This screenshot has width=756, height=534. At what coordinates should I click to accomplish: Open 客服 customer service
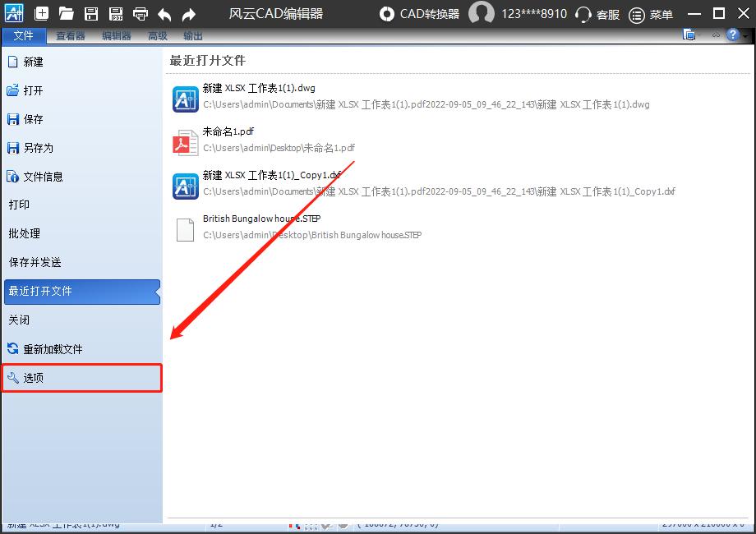point(597,15)
